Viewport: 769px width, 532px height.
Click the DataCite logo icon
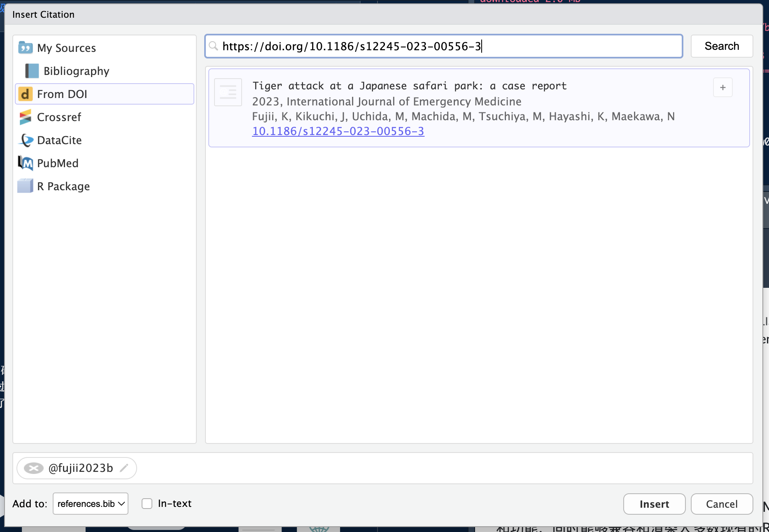click(26, 140)
